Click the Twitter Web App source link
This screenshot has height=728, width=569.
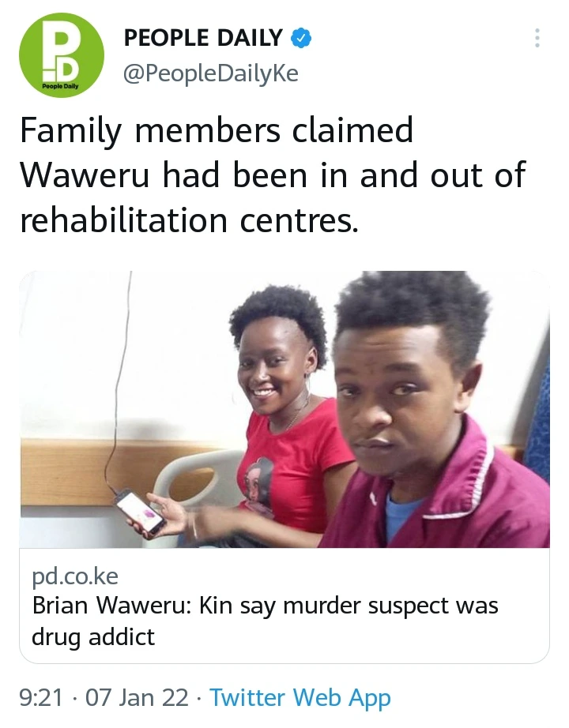click(300, 698)
